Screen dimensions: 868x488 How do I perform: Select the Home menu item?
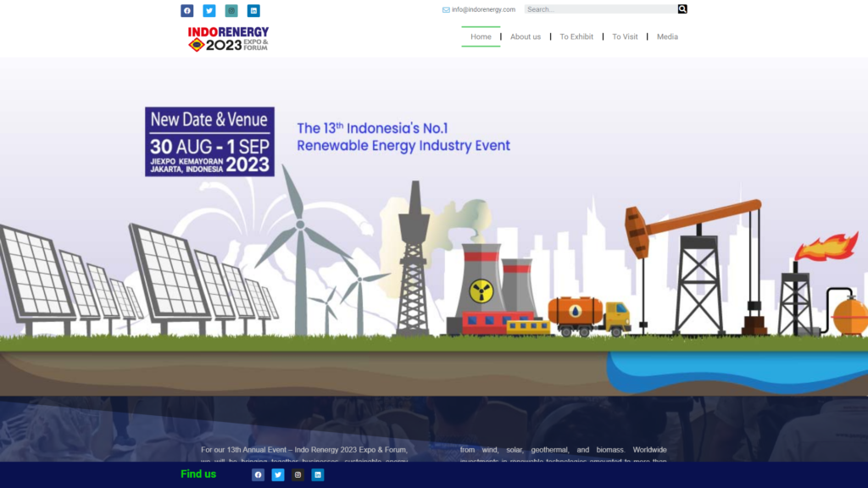(481, 36)
